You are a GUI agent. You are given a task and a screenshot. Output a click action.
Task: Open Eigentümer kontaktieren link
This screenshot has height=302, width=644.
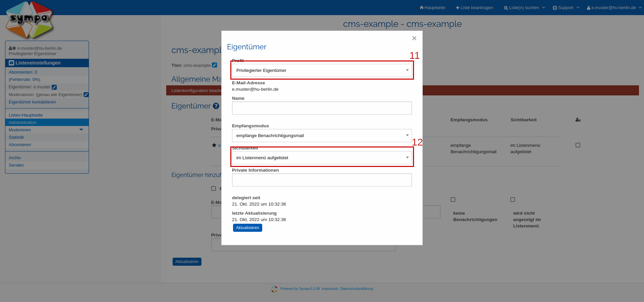(x=32, y=102)
